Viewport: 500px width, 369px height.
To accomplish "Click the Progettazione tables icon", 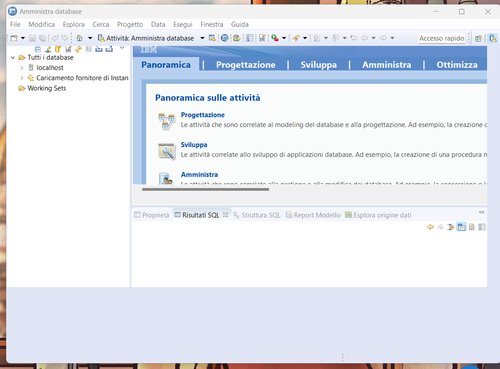I will coord(166,121).
